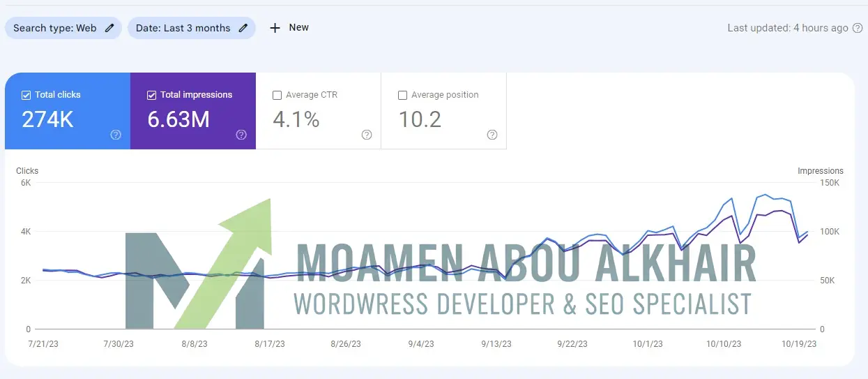Open the Search type: Web filter
Image resolution: width=868 pixels, height=379 pixels.
[x=56, y=28]
